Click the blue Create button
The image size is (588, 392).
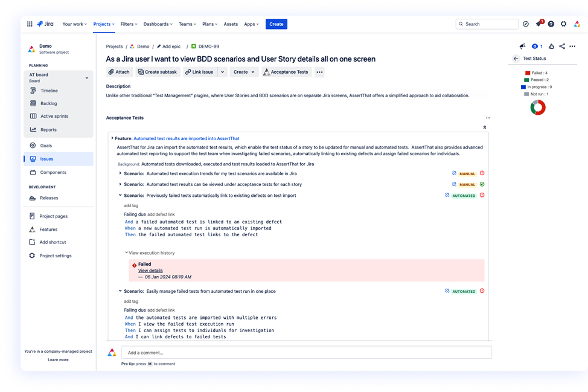click(x=276, y=24)
